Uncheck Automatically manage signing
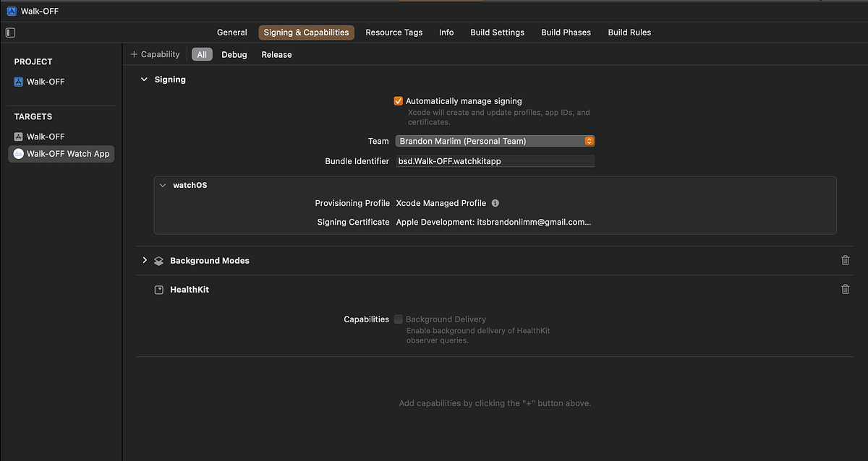Viewport: 868px width, 461px height. 398,100
